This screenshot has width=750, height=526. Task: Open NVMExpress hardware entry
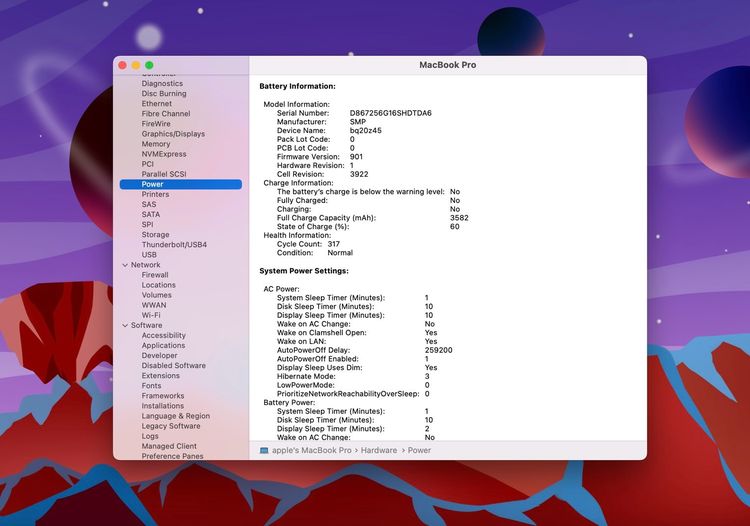click(164, 154)
